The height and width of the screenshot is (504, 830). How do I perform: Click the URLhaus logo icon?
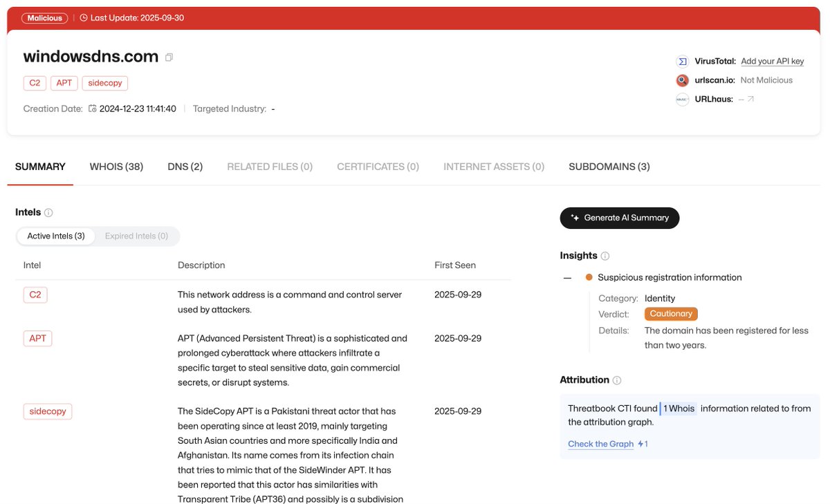(x=683, y=99)
